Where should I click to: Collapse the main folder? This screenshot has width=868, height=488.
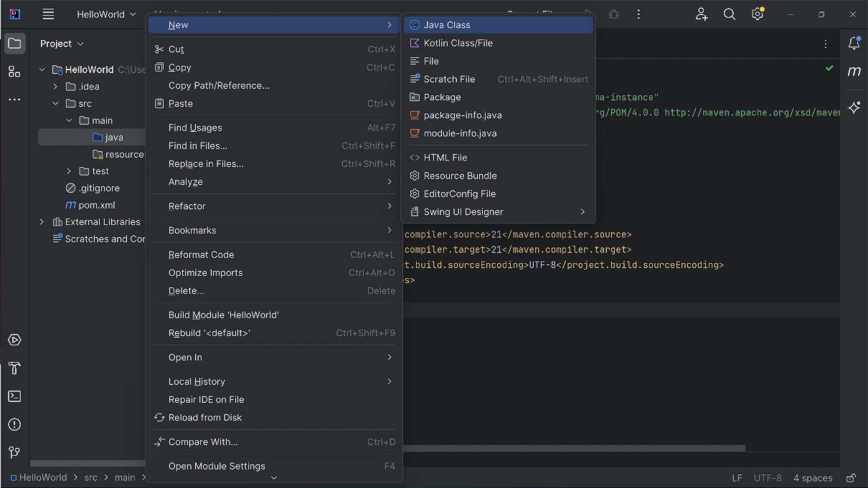click(69, 120)
